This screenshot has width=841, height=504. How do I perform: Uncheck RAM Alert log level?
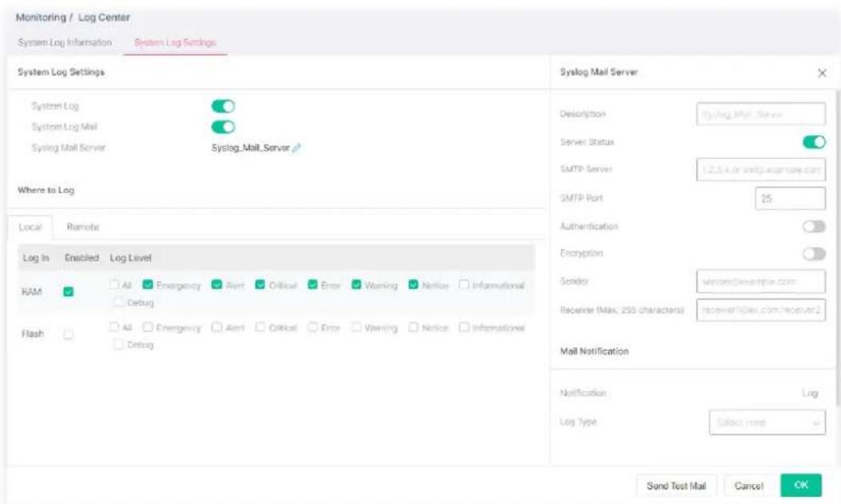(216, 284)
